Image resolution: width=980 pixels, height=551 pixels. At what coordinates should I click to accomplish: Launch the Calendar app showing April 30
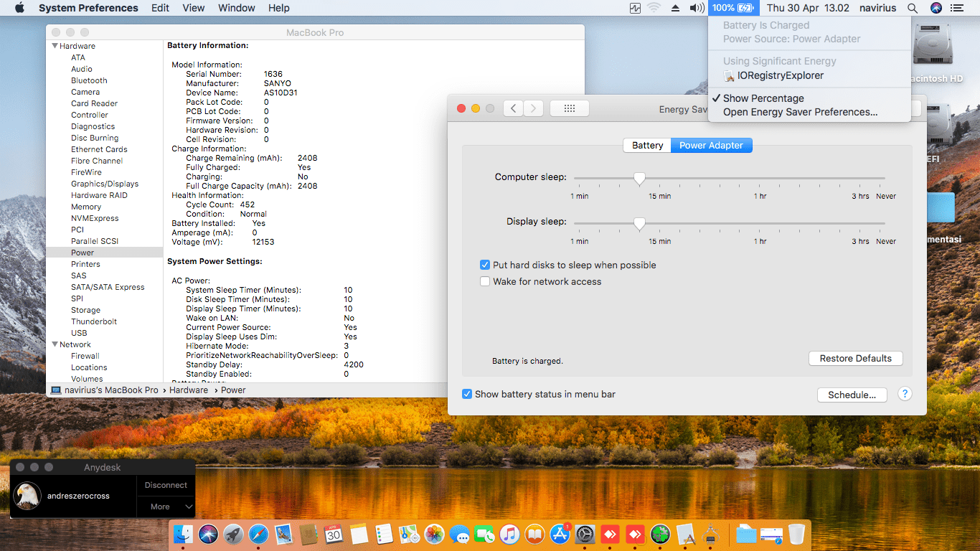click(334, 534)
